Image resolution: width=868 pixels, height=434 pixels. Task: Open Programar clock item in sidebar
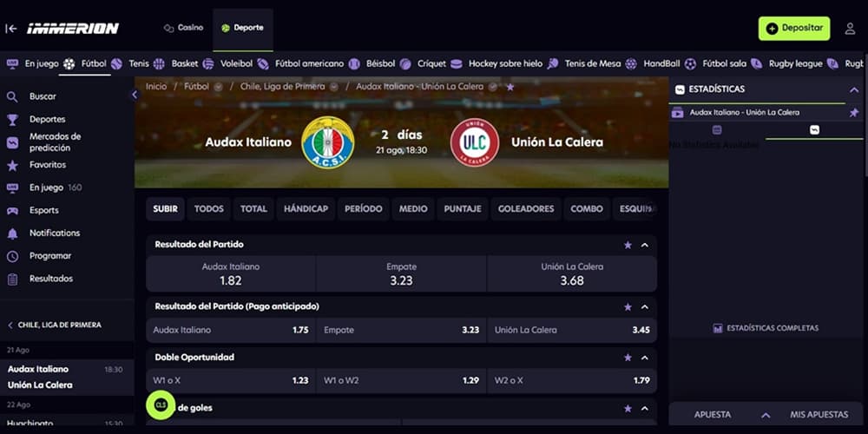point(67,256)
